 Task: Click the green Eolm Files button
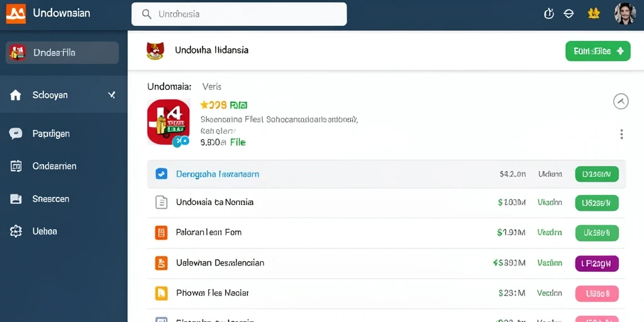(597, 51)
